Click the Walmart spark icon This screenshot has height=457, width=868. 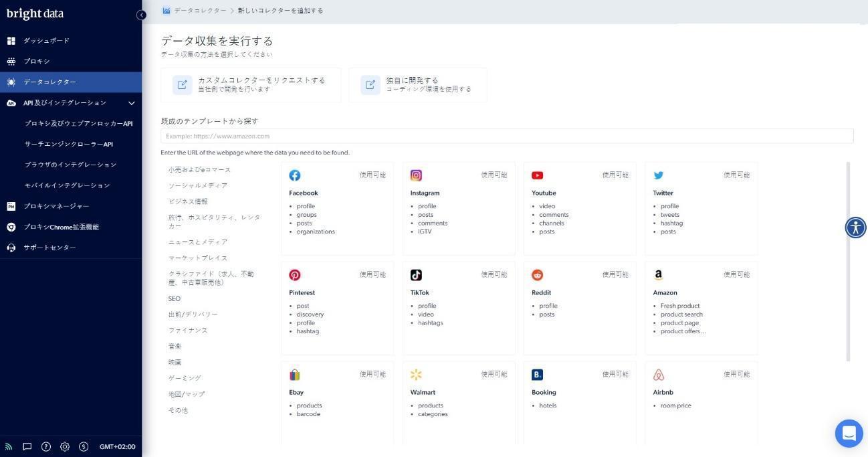[416, 375]
